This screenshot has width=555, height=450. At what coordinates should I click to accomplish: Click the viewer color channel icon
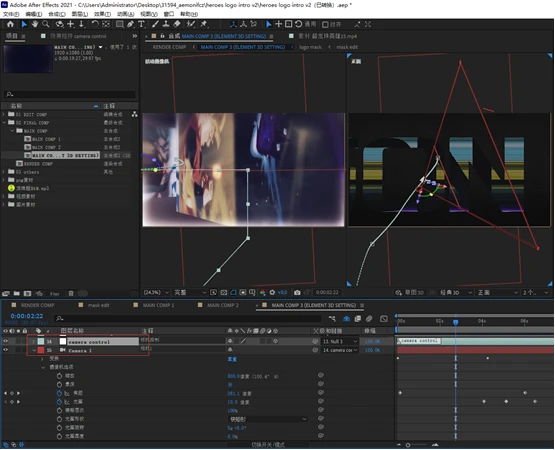click(x=263, y=292)
